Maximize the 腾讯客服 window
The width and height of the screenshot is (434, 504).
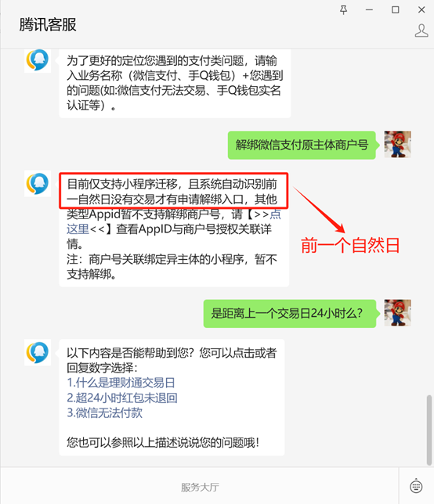click(x=396, y=10)
